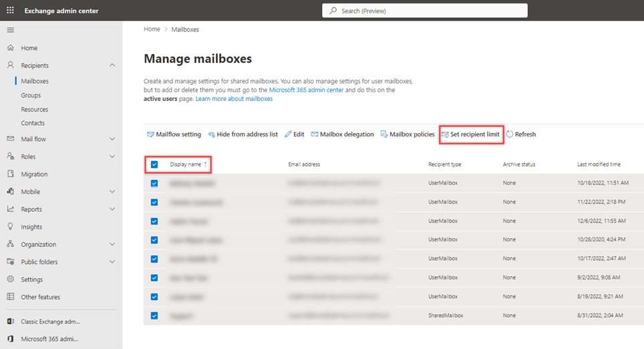Viewport: 644px width, 349px height.
Task: Uncheck the row modified 10/17/2022, 2:47 AM
Action: [x=154, y=259]
